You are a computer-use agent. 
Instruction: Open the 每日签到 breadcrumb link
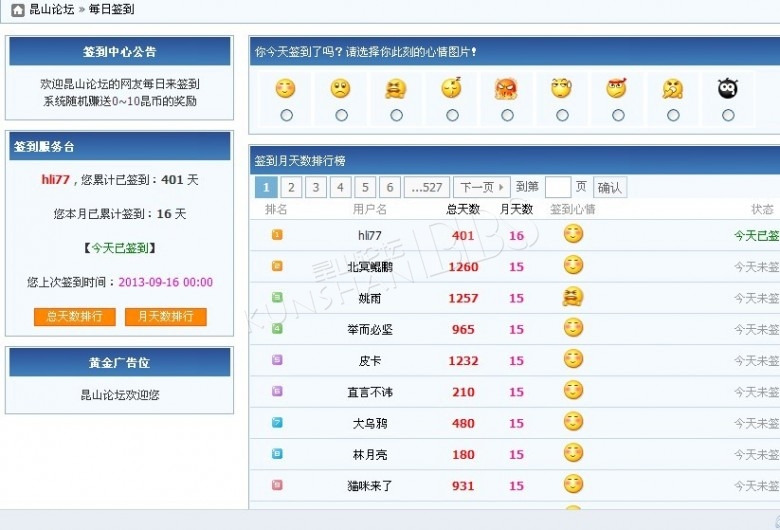coord(111,10)
